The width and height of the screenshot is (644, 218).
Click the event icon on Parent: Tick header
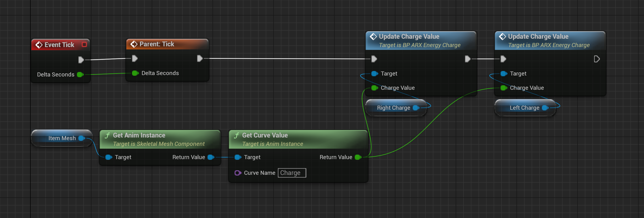[x=134, y=44]
